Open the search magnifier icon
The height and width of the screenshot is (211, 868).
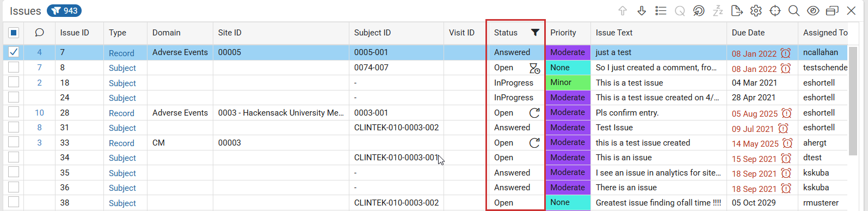point(794,11)
